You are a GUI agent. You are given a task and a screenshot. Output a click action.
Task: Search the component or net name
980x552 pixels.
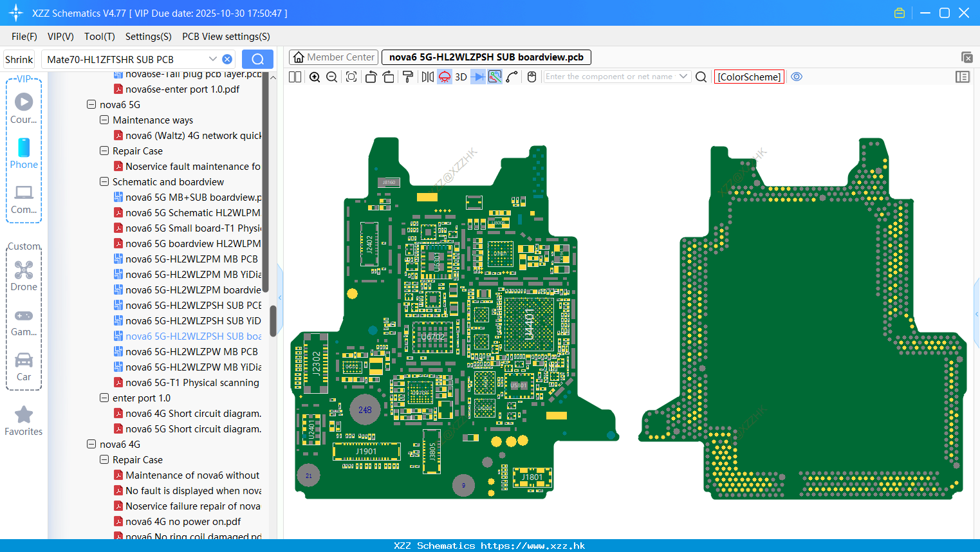(x=701, y=77)
